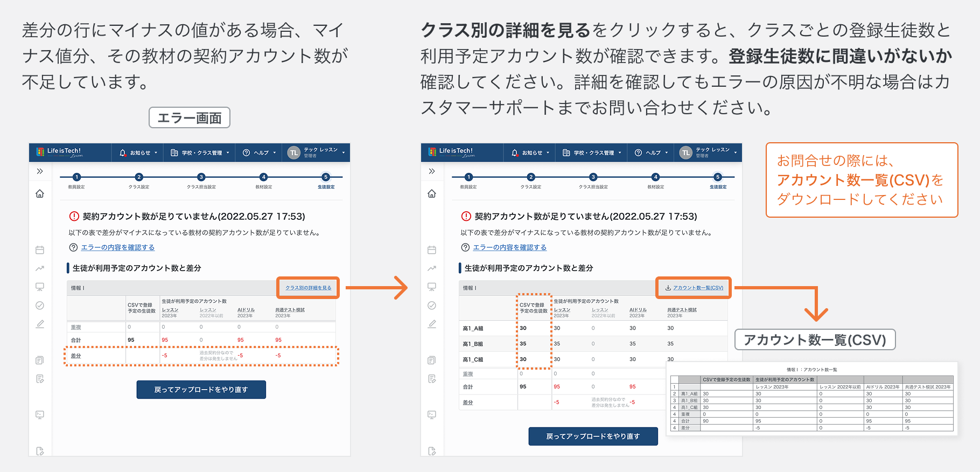Open the trend chart icon in left screenshot sidebar
Viewport: 980px width, 472px height.
point(40,268)
